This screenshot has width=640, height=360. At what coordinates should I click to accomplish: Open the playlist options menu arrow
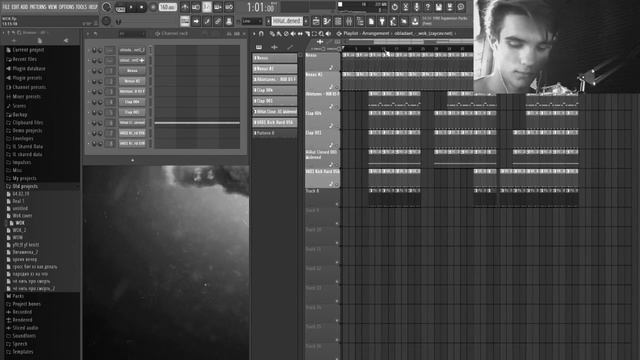[x=254, y=33]
